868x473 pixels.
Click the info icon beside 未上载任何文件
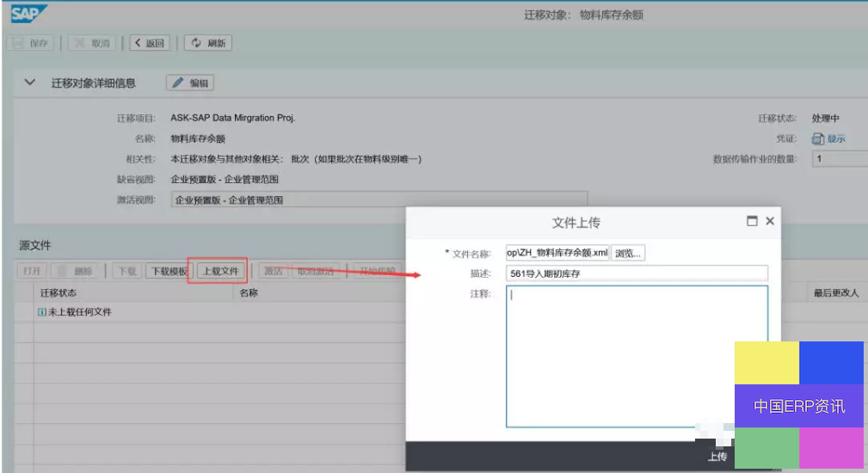tap(41, 312)
